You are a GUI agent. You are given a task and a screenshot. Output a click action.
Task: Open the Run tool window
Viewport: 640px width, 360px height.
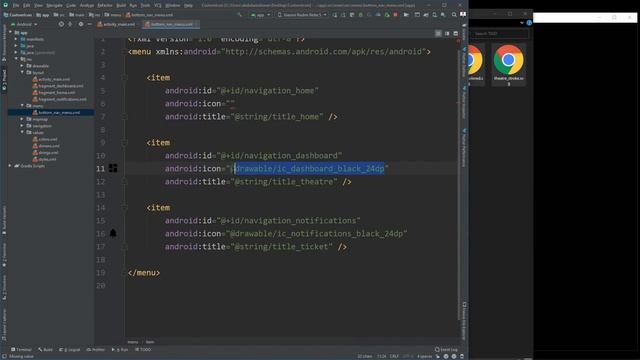coord(120,350)
